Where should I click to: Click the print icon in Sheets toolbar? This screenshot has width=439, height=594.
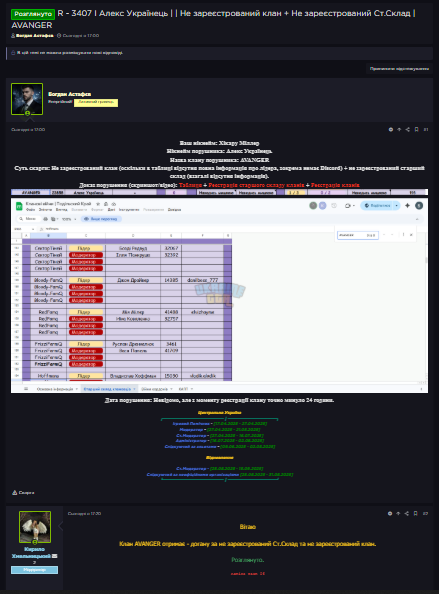(x=45, y=219)
